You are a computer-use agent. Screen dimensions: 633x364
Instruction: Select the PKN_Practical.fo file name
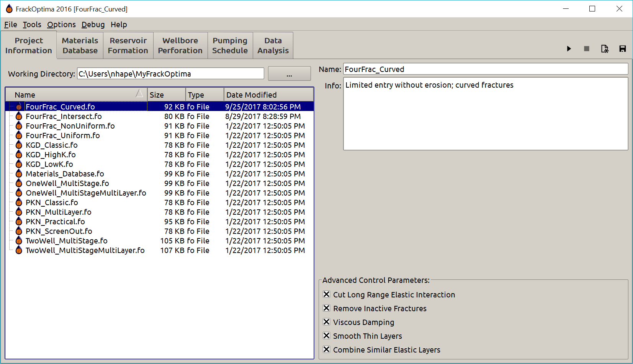[55, 221]
